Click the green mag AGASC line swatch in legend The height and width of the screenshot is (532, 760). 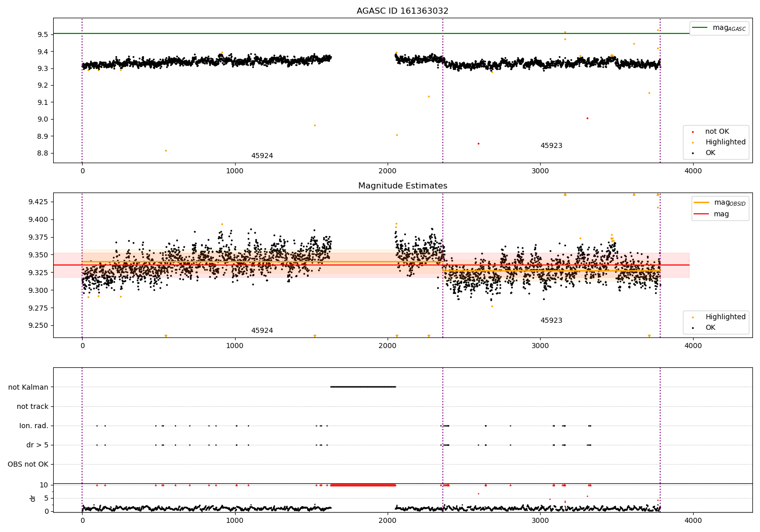pyautogui.click(x=700, y=27)
